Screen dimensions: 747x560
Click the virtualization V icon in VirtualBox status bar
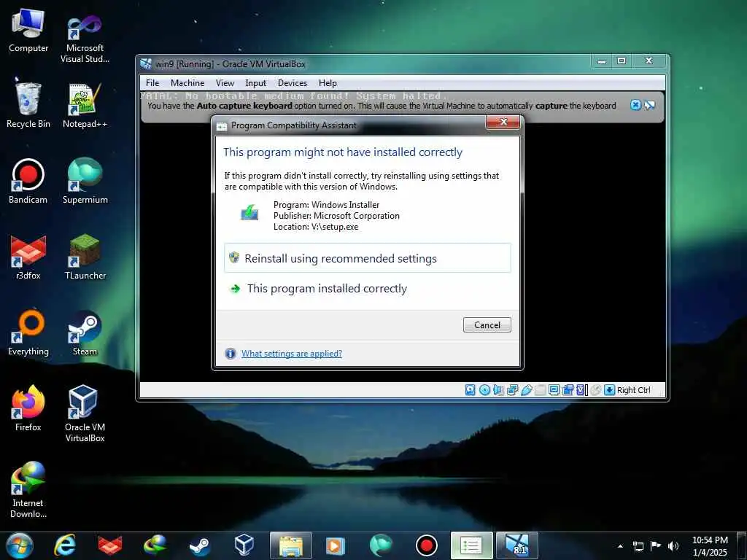click(581, 390)
